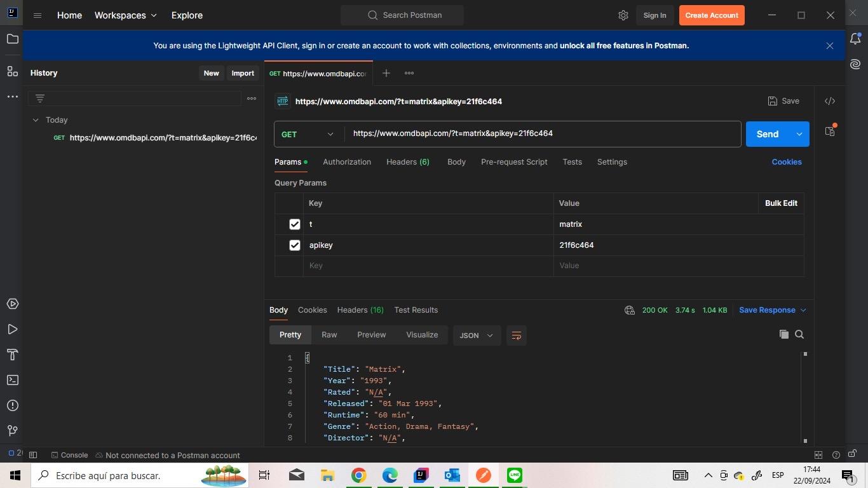The height and width of the screenshot is (488, 868).
Task: Click the New button in History
Action: [212, 73]
